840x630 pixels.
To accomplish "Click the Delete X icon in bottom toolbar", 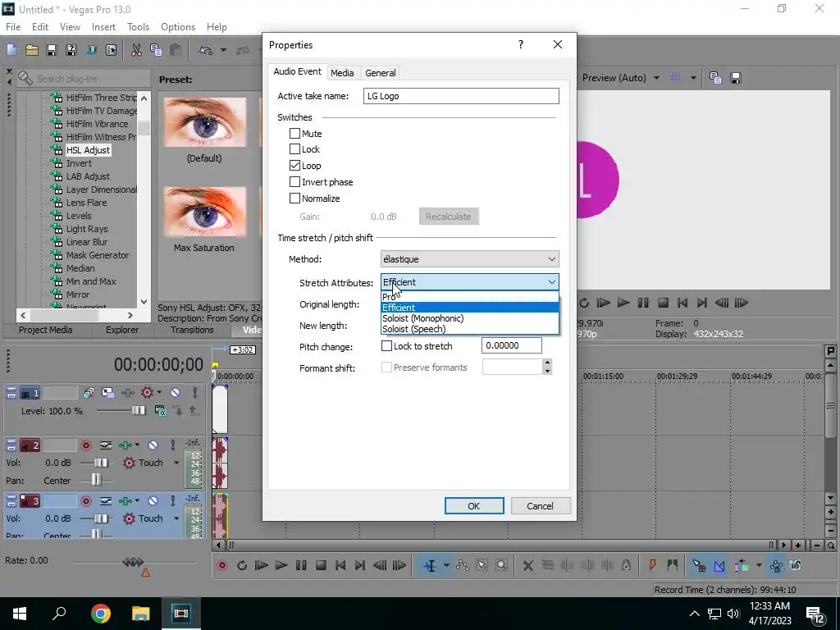I will 527,565.
